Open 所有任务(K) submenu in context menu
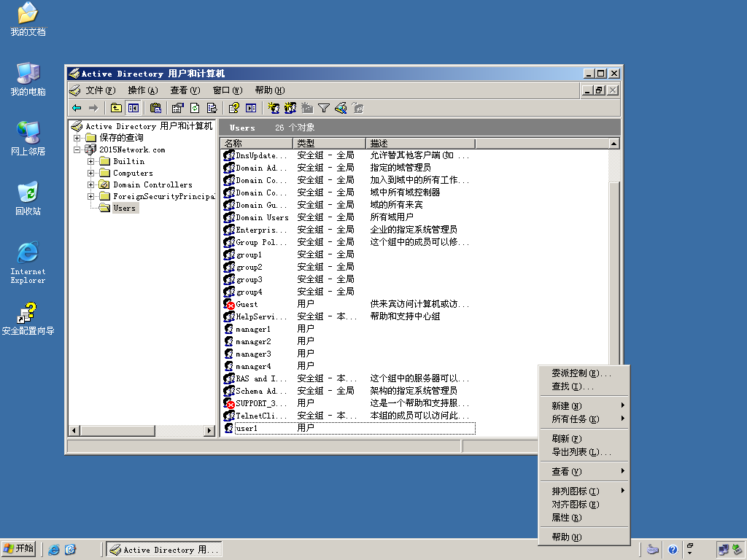747x560 pixels. (x=584, y=419)
